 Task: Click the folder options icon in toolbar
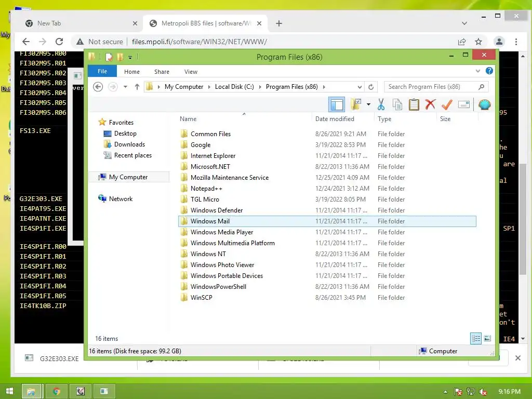pos(356,104)
